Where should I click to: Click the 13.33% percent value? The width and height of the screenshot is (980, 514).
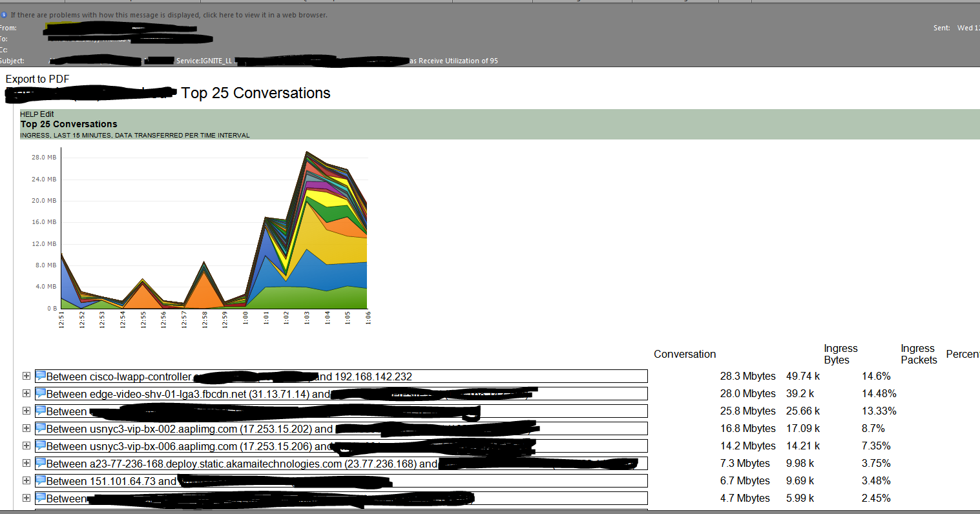tap(879, 411)
